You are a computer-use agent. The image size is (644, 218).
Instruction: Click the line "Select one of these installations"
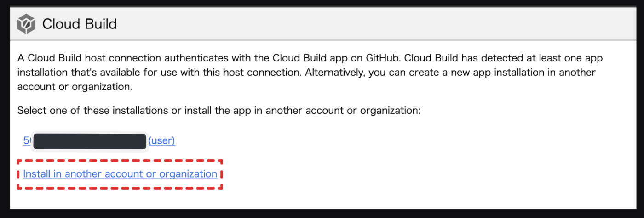pos(219,111)
